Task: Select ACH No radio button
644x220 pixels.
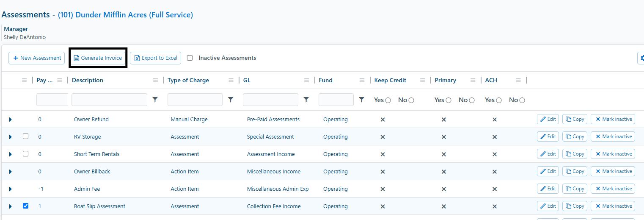Action: (522, 100)
